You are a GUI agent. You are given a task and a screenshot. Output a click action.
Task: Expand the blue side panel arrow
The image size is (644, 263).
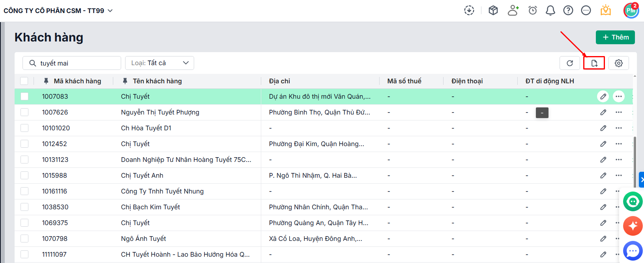tap(641, 180)
